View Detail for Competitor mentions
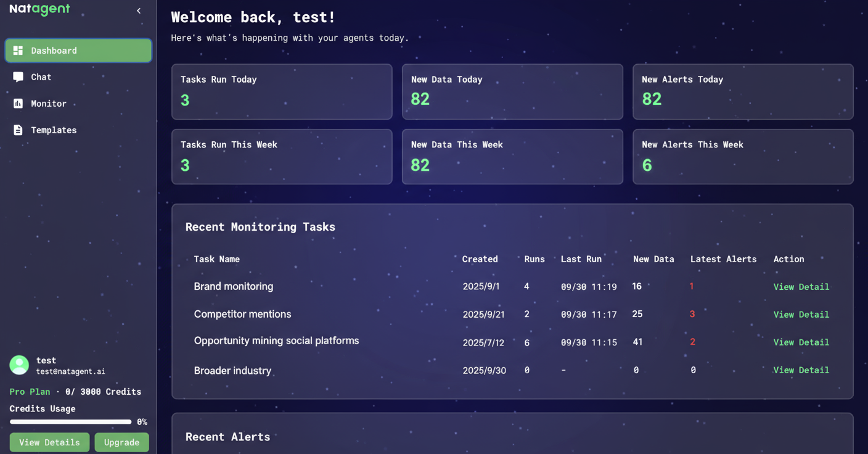This screenshot has width=868, height=454. point(801,314)
